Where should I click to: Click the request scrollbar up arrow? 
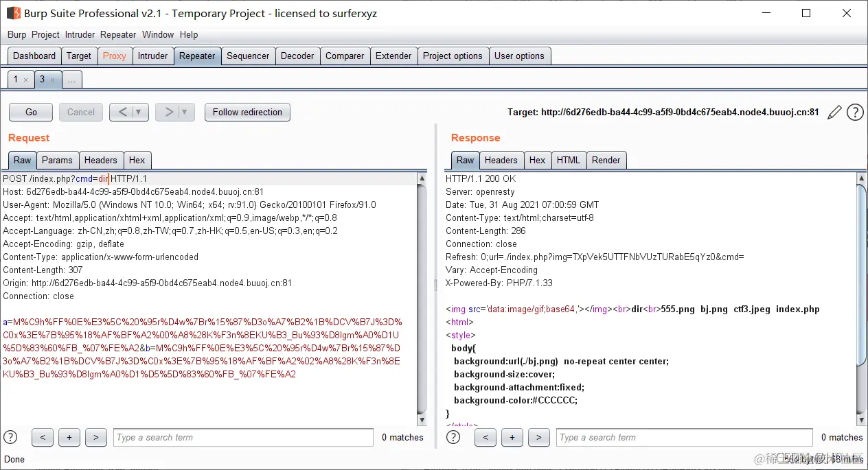tap(422, 178)
